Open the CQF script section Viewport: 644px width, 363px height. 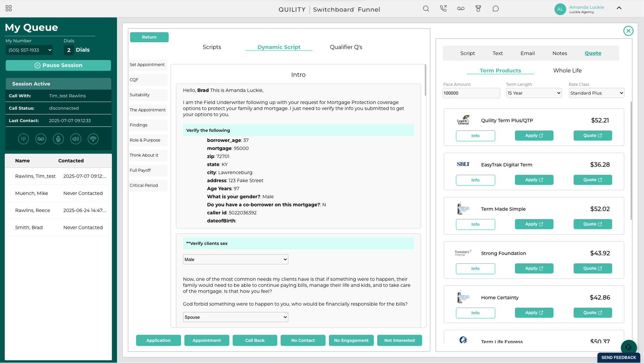pos(148,80)
